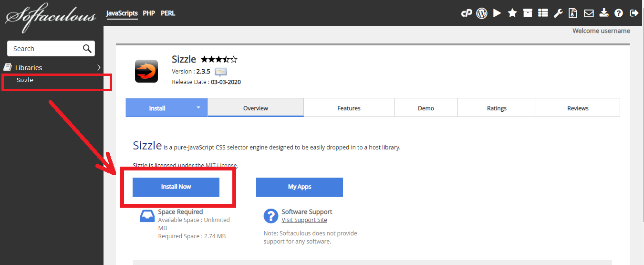Click the question mark help icon

point(619,13)
